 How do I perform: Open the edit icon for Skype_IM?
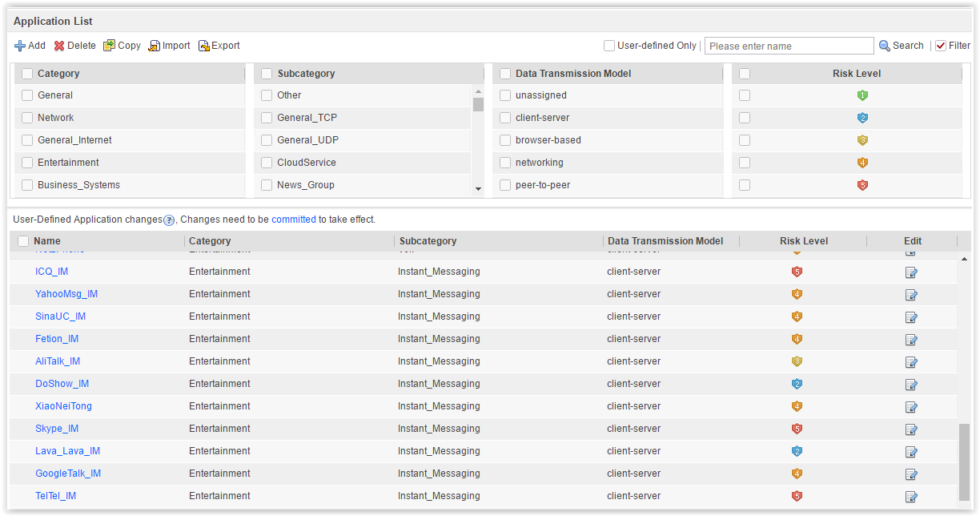[x=911, y=429]
